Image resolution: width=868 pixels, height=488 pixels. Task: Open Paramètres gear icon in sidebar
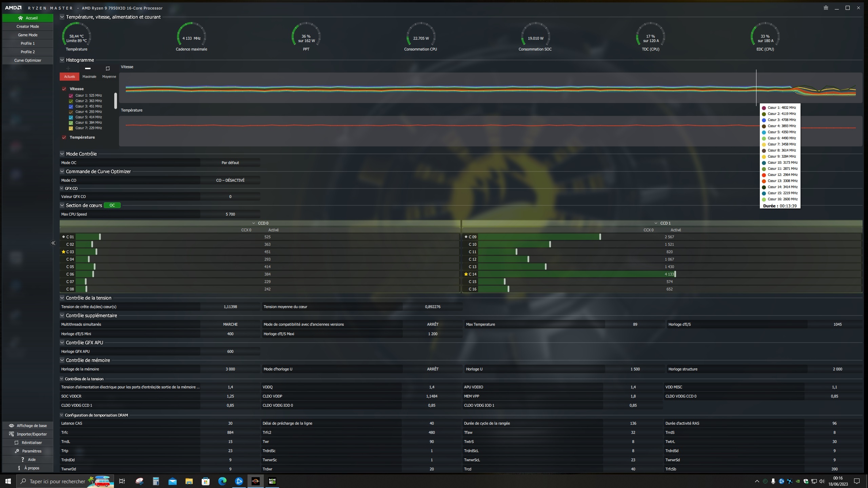17,451
